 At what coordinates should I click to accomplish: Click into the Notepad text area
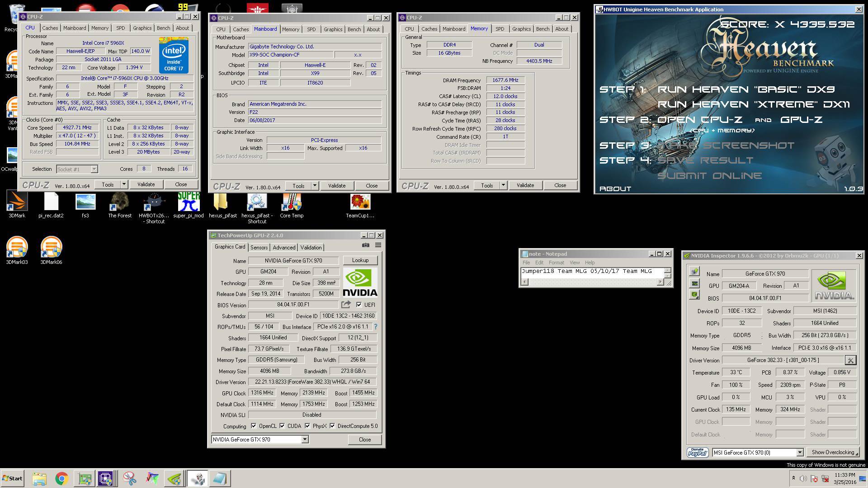pos(592,272)
